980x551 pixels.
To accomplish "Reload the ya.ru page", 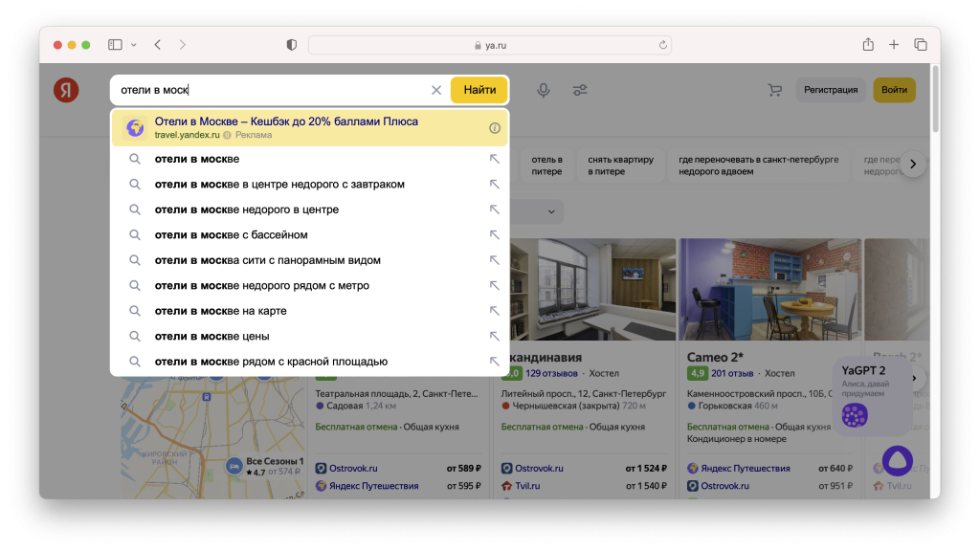I will pos(662,45).
